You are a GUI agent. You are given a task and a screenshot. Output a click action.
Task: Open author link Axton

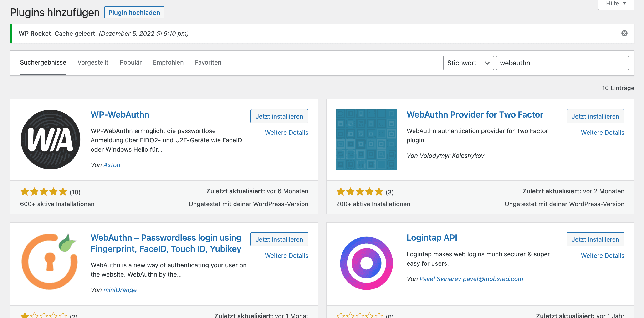click(x=112, y=165)
